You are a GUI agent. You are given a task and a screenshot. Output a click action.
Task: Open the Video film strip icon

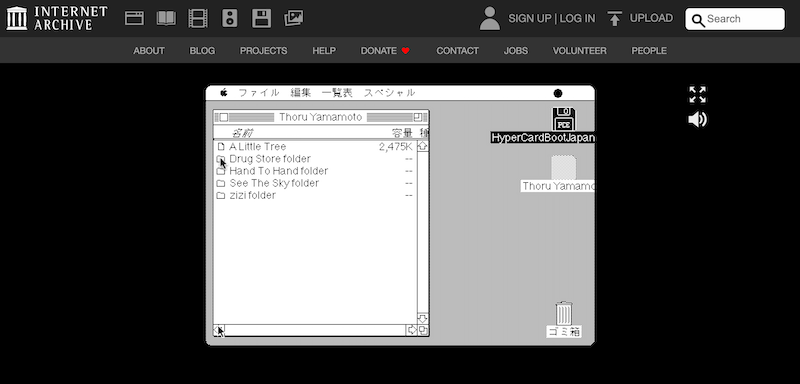(198, 18)
